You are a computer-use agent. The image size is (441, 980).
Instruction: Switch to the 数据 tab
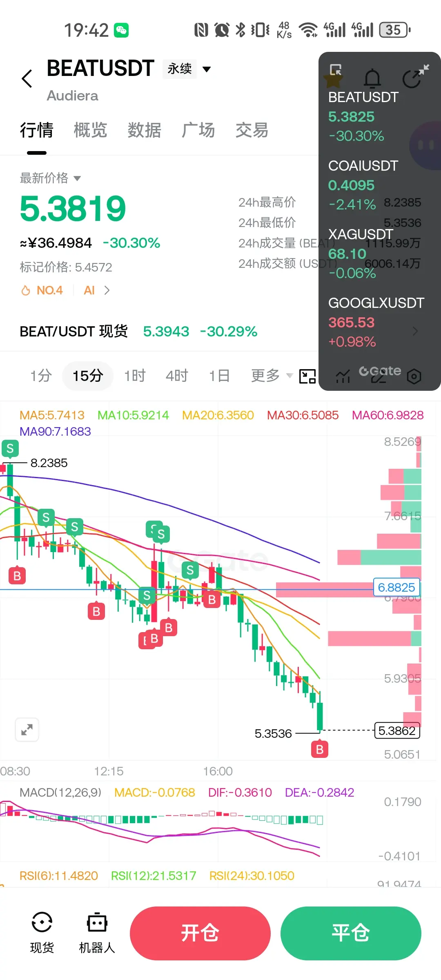pyautogui.click(x=144, y=130)
